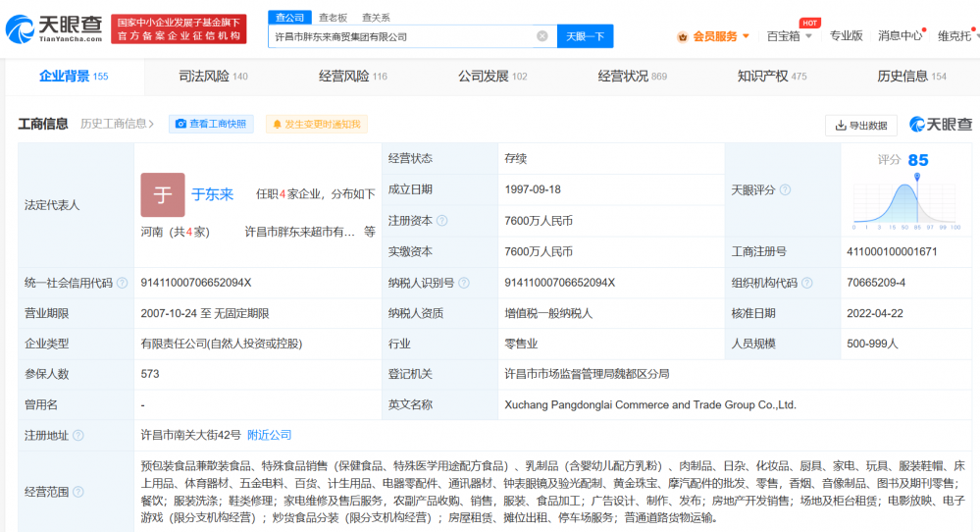Screen dimensions: 980x532
Task: Select the 查老板 search mode tab
Action: tap(334, 17)
